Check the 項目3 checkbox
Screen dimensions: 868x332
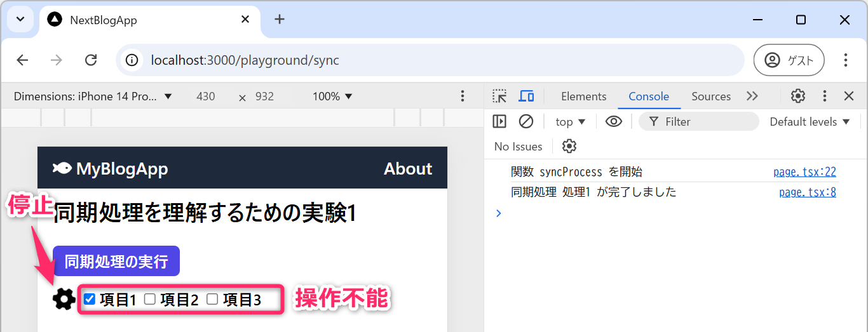click(x=212, y=299)
